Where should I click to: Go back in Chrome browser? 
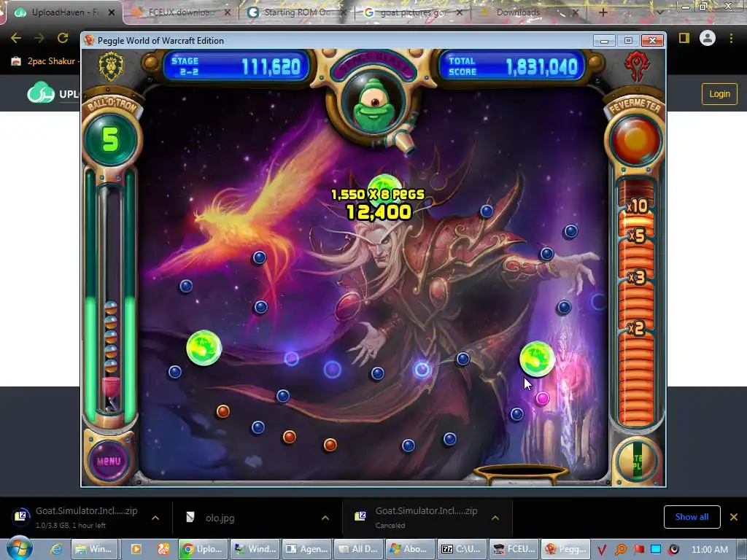click(x=16, y=38)
